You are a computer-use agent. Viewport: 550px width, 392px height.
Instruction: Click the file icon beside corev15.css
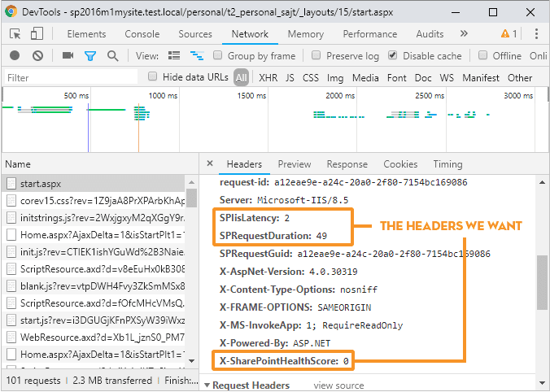point(11,201)
